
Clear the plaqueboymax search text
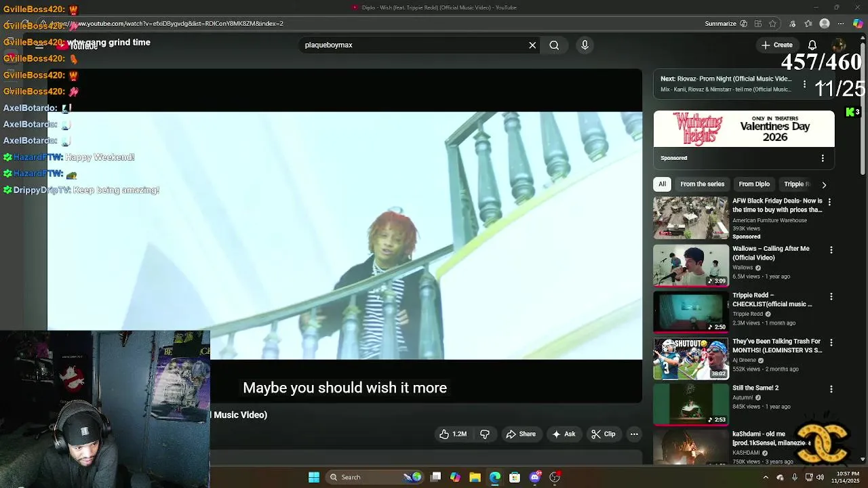pyautogui.click(x=532, y=45)
